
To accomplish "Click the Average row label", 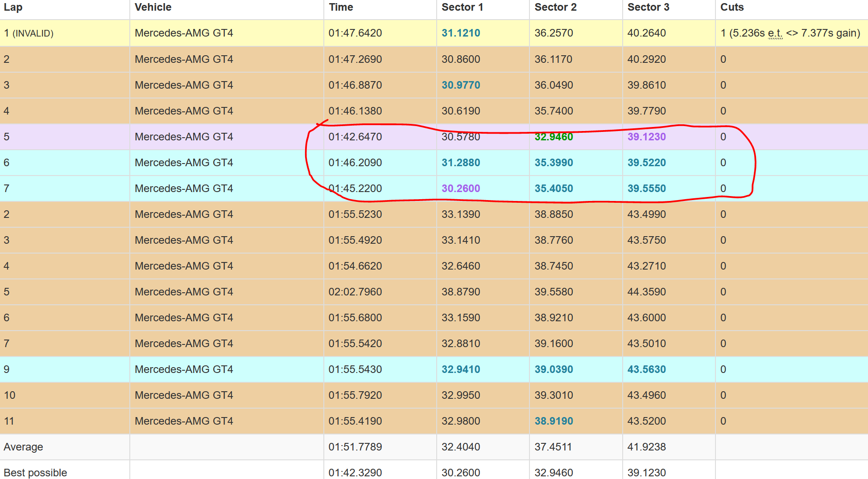I will (x=23, y=447).
